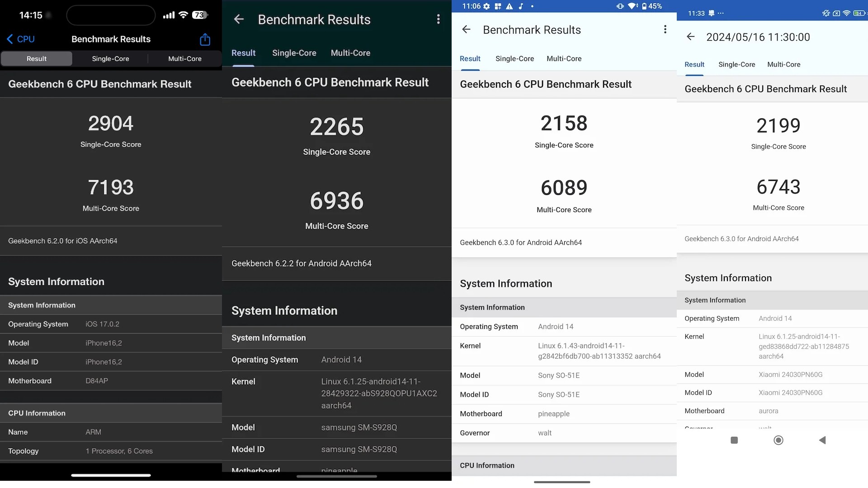The image size is (868, 488).
Task: Select Multi-Core segment on iPhone screen
Action: tap(185, 59)
